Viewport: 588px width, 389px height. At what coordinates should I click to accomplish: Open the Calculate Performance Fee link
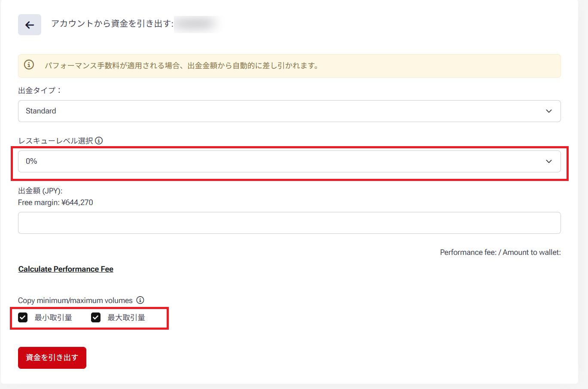pyautogui.click(x=66, y=269)
